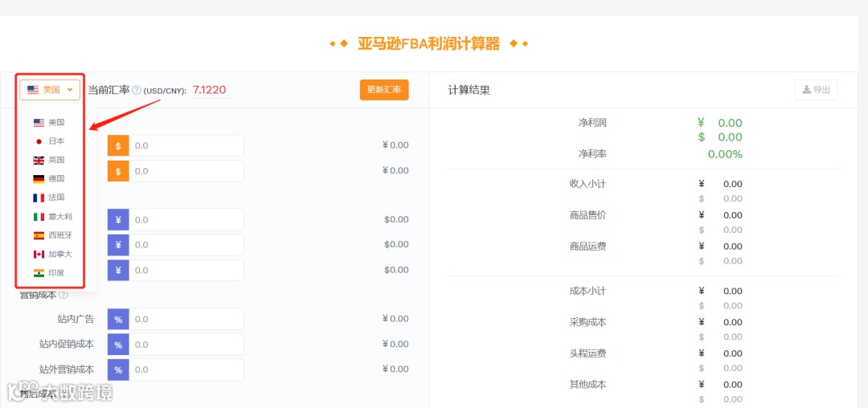Click the help icon beside 当前汇率

[x=137, y=91]
